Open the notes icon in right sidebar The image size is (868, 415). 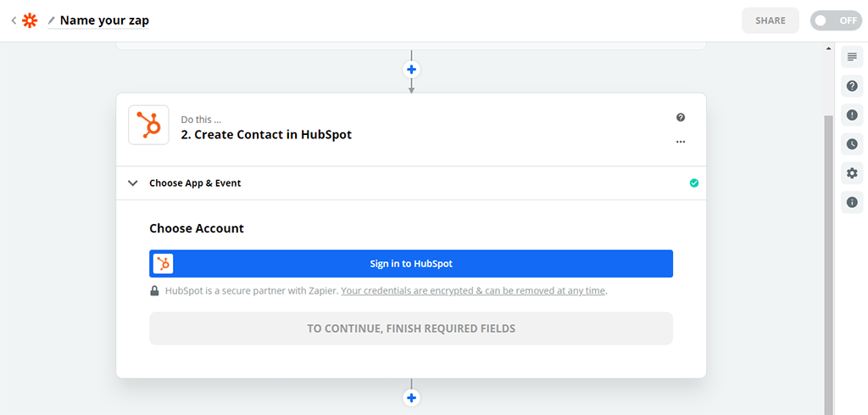click(x=852, y=57)
